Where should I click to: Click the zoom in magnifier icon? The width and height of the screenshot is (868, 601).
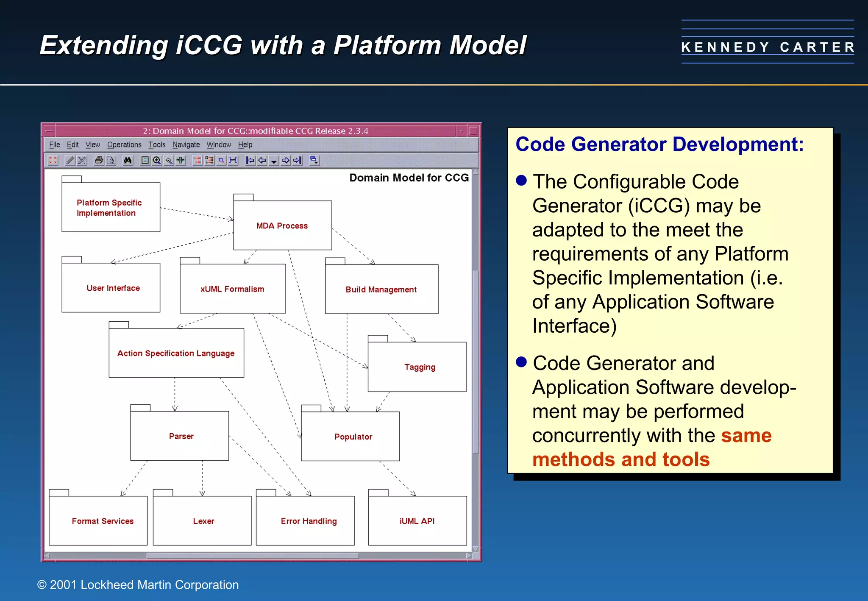[157, 160]
